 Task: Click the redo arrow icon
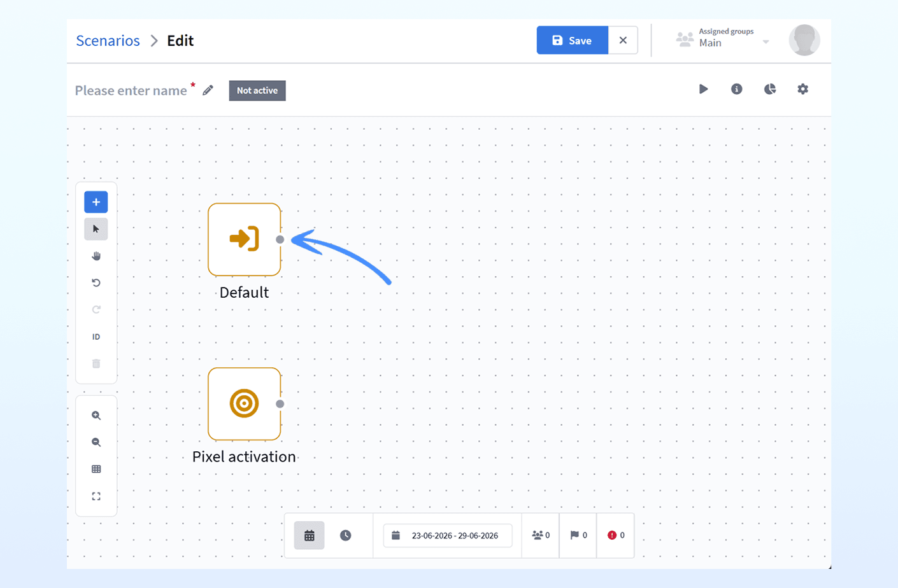(96, 310)
